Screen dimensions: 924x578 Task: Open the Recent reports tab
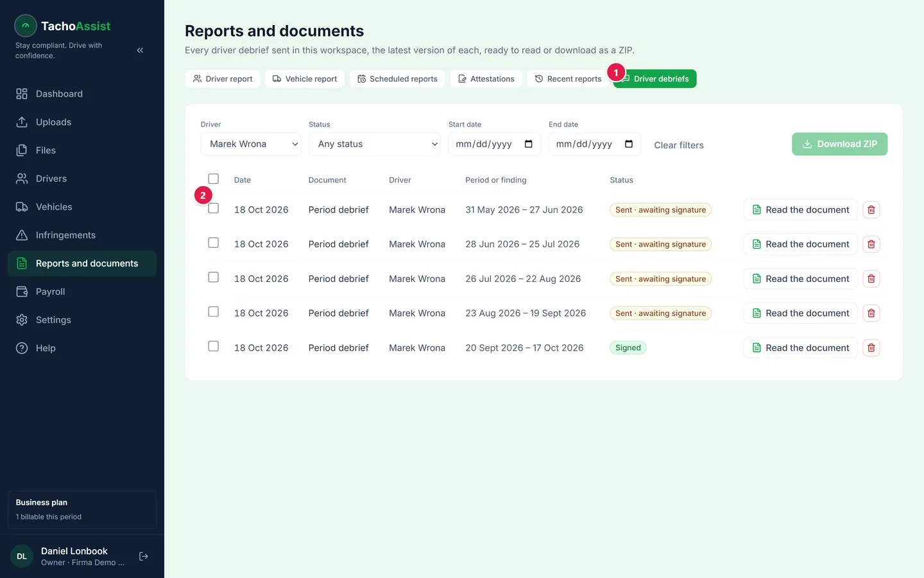(x=568, y=79)
